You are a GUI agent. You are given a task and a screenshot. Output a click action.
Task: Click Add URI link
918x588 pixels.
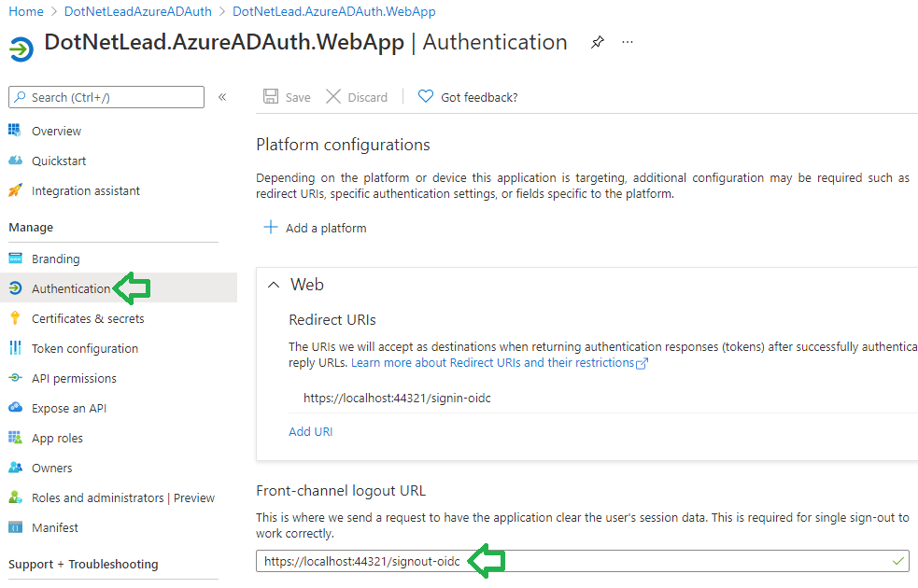coord(310,432)
